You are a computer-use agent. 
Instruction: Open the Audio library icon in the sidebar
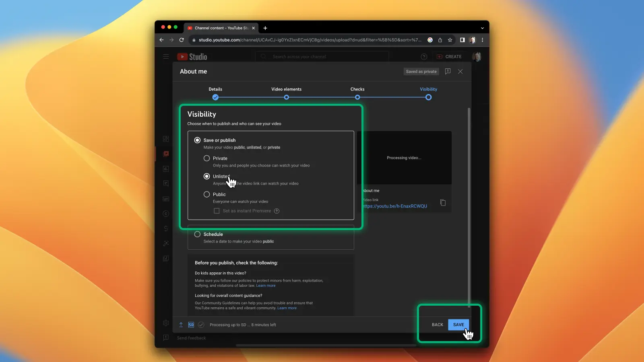point(166,259)
